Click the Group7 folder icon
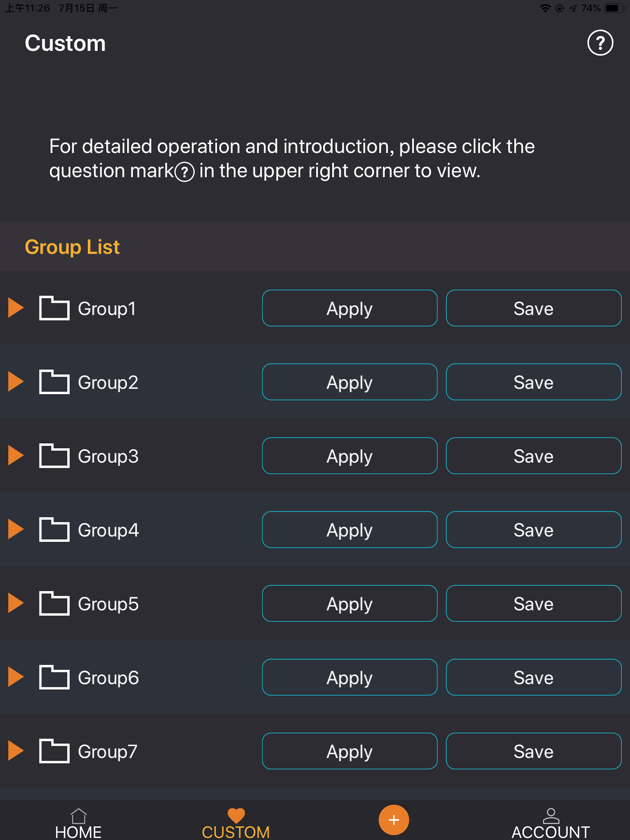Image resolution: width=630 pixels, height=840 pixels. tap(54, 751)
